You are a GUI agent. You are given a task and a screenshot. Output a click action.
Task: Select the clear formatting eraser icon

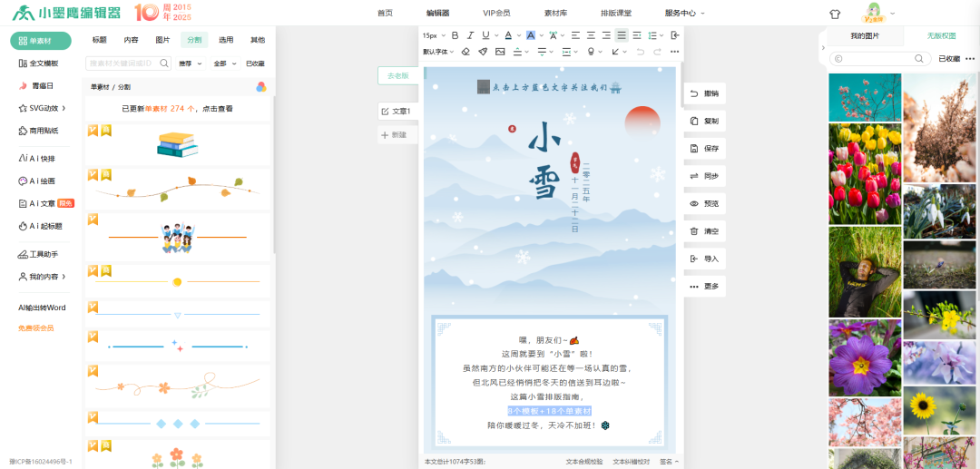point(465,52)
